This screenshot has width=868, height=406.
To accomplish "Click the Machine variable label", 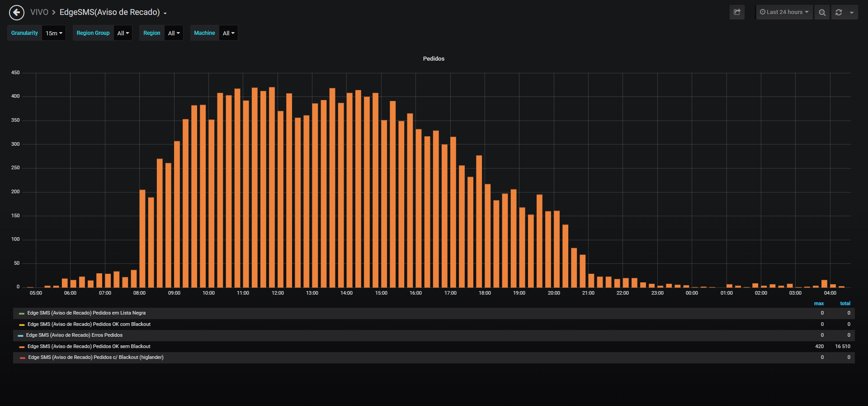I will [204, 33].
